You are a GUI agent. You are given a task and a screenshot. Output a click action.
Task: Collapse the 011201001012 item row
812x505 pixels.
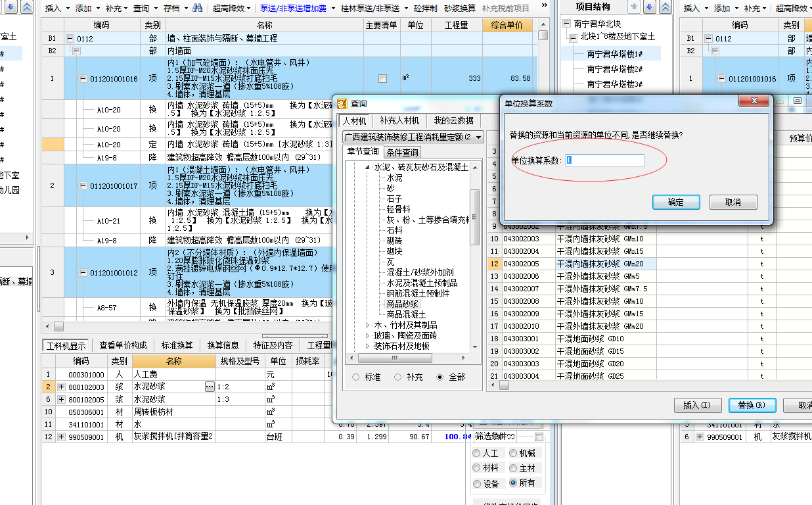click(x=83, y=273)
